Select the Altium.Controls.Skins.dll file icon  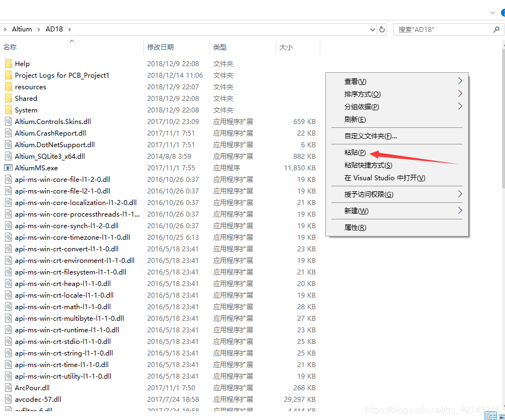tap(8, 121)
